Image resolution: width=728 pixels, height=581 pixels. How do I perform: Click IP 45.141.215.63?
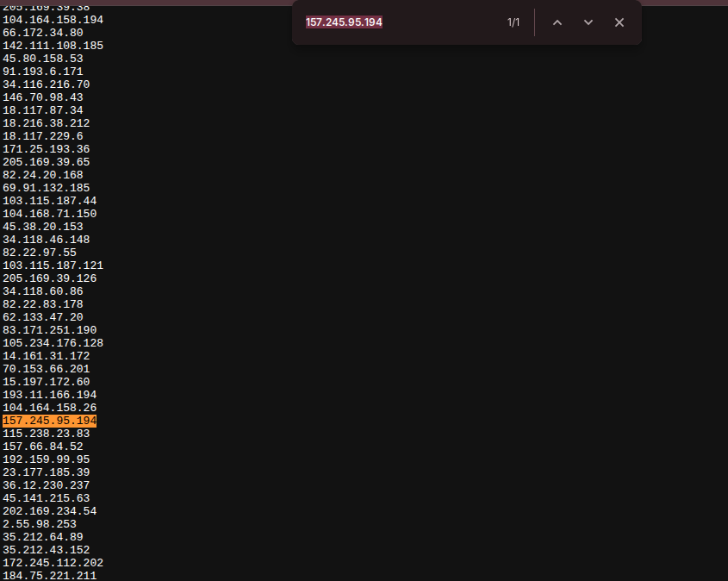46,498
